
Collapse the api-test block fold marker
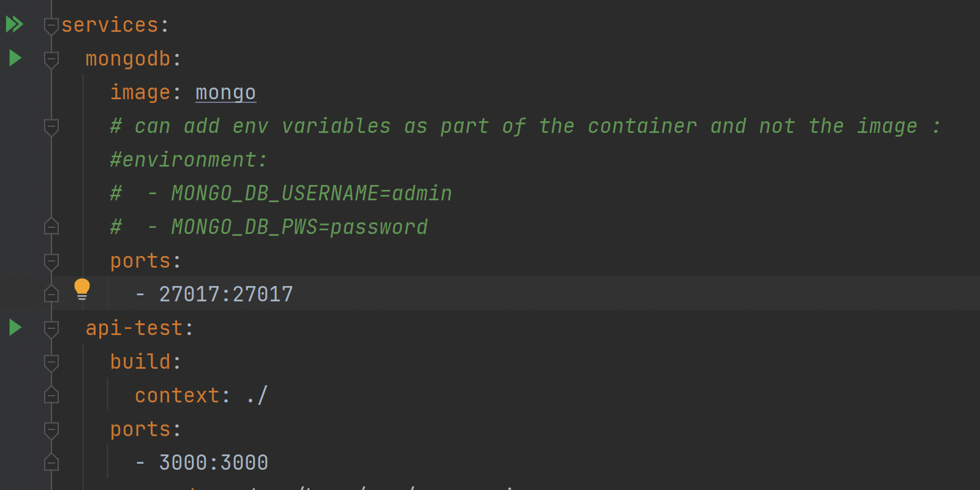tap(51, 329)
